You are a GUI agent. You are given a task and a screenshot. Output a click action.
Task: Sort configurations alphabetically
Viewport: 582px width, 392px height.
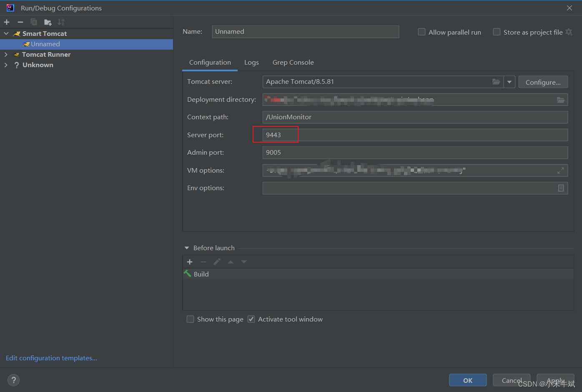(x=61, y=22)
